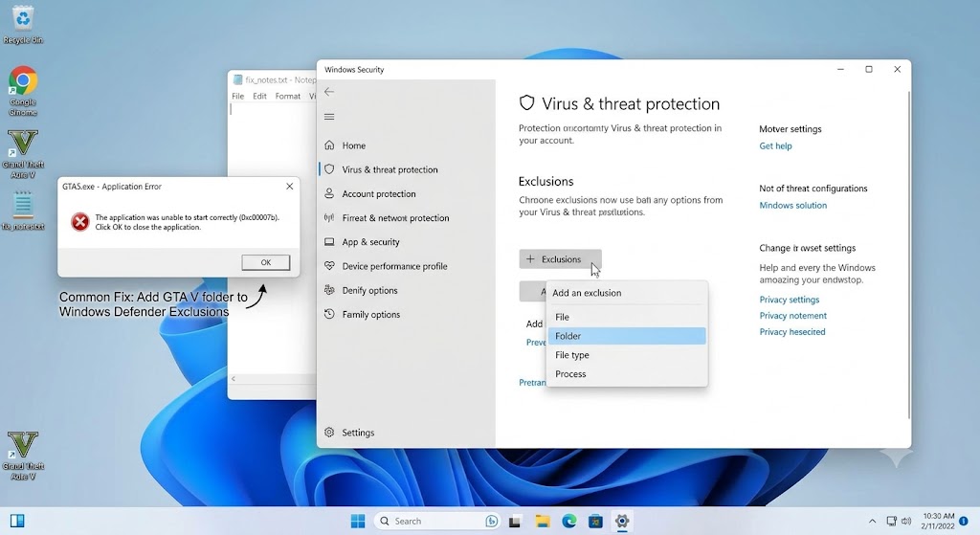The width and height of the screenshot is (980, 535).
Task: Open Format menu in Notepad
Action: (287, 97)
